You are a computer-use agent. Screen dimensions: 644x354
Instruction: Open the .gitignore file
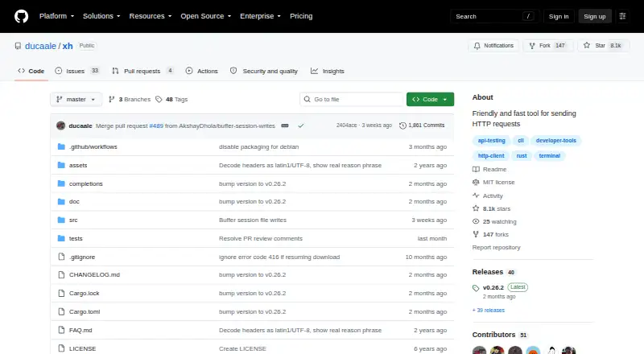(x=82, y=257)
